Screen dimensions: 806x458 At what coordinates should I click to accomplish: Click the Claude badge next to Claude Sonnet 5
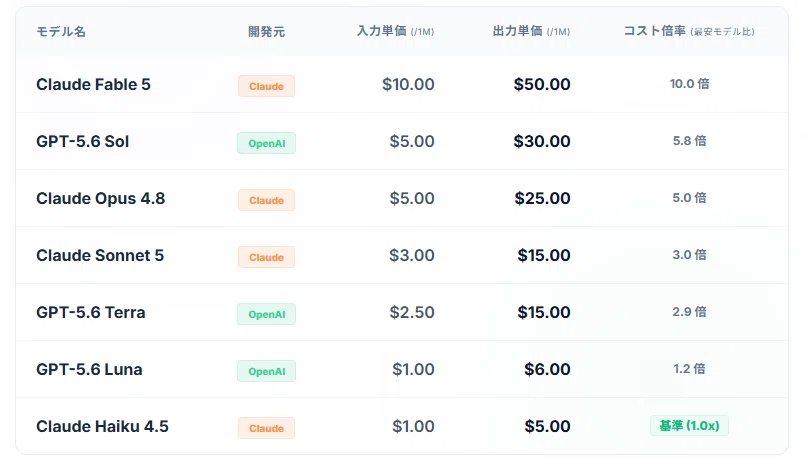[x=266, y=257]
